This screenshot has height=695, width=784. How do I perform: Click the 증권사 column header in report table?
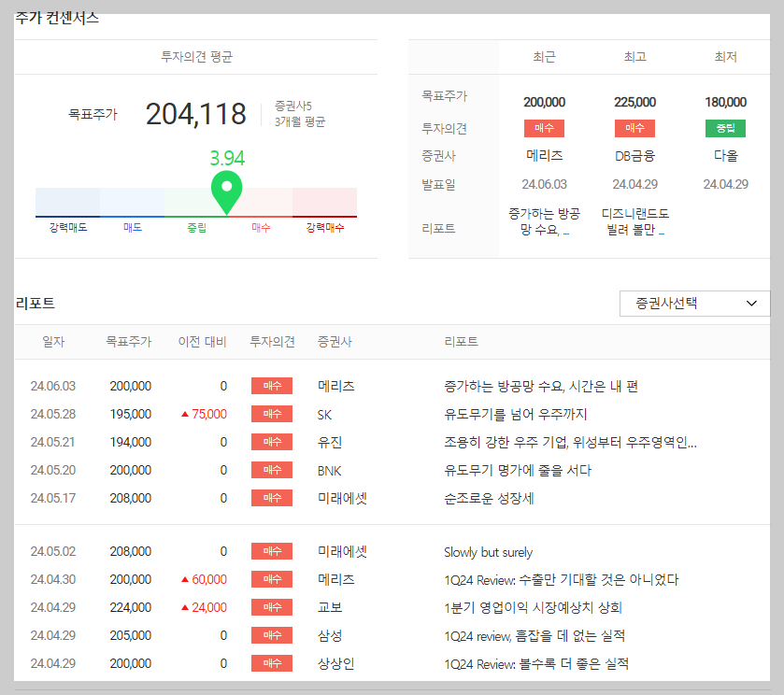[335, 342]
